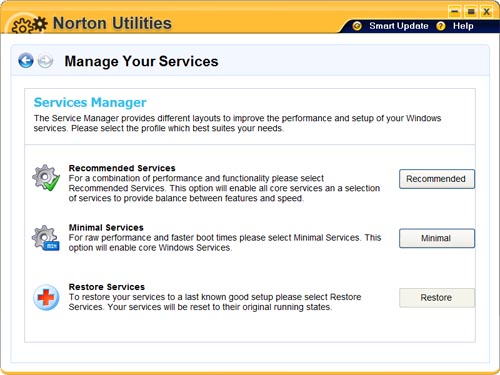The width and height of the screenshot is (500, 375).
Task: Click the greyed Forward arrow icon
Action: 45,61
